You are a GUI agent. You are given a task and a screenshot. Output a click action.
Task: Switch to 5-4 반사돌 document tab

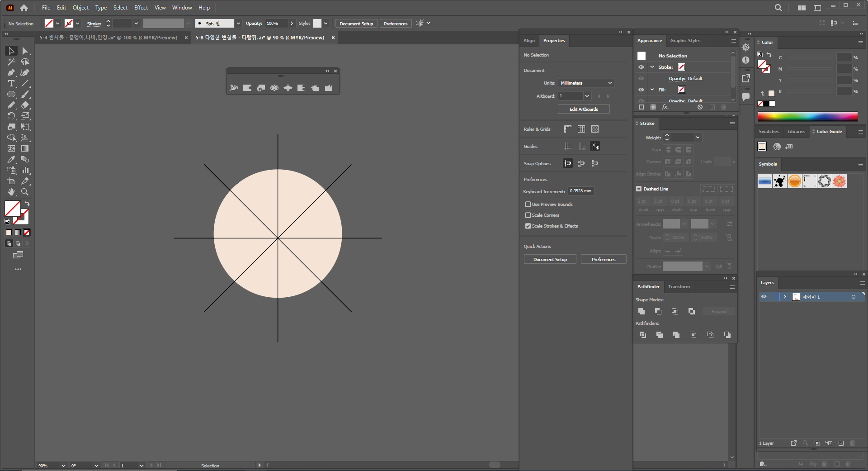[108, 38]
